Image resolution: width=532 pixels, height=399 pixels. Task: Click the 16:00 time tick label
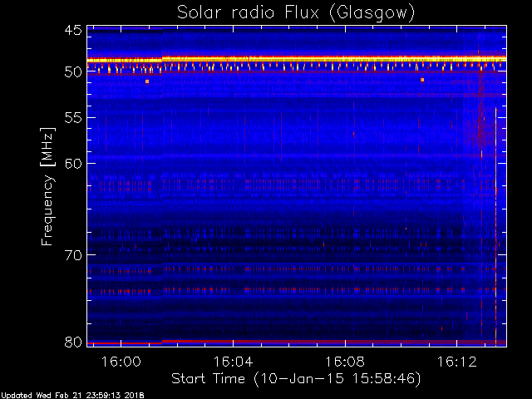(121, 362)
